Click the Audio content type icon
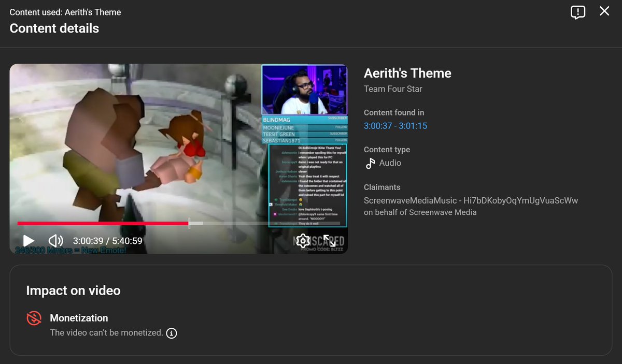Image resolution: width=622 pixels, height=364 pixels. (370, 163)
